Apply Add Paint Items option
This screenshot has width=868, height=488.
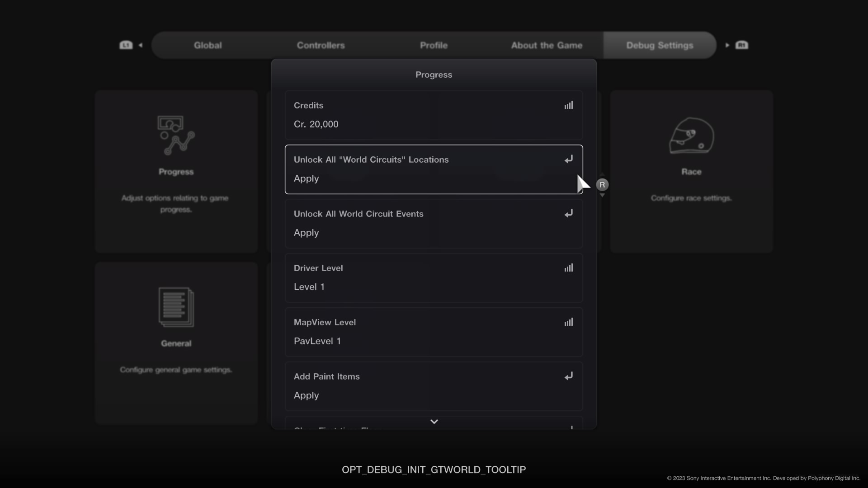pos(307,395)
